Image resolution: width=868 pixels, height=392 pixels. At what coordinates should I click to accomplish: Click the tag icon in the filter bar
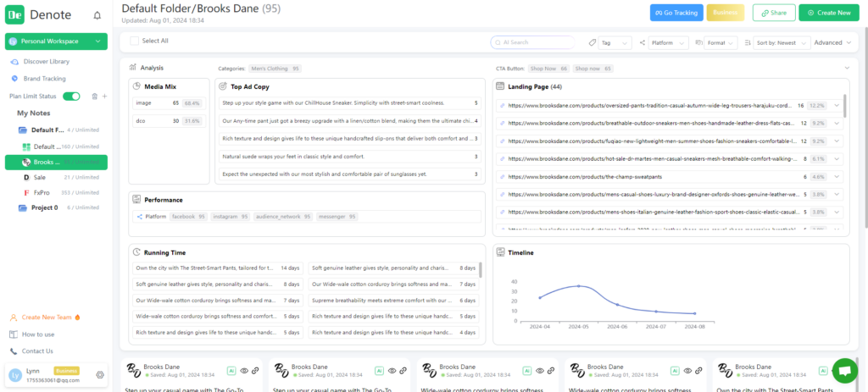593,42
